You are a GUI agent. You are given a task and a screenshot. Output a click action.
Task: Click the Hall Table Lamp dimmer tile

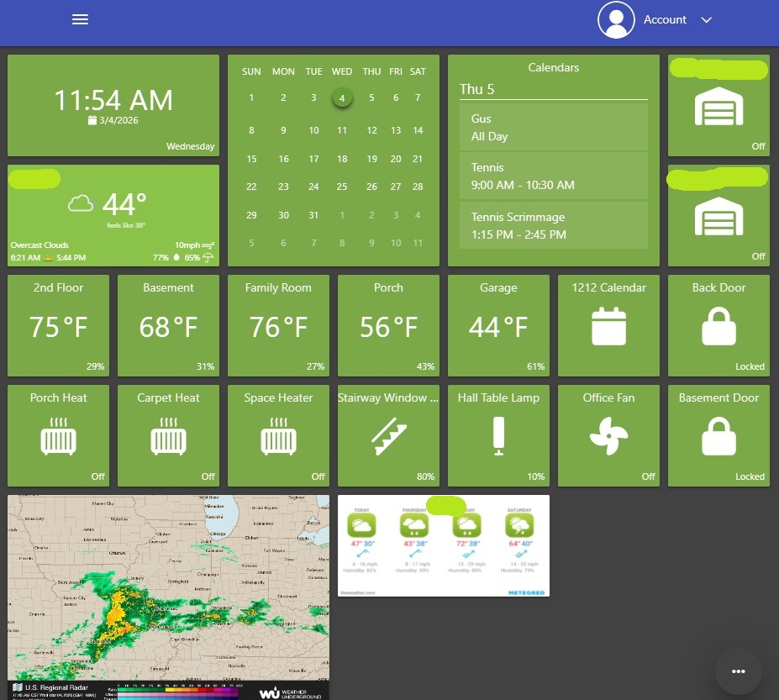pos(498,436)
